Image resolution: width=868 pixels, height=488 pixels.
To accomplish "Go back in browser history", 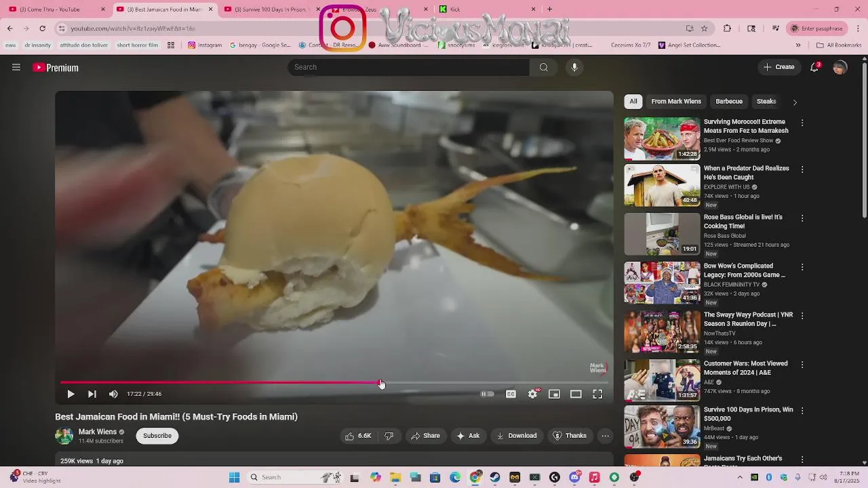I will [9, 28].
